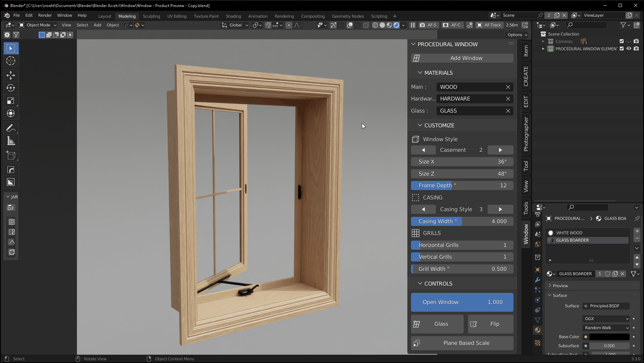Viewport: 644px width, 363px height.
Task: Switch to the Shading workspace tab
Action: (233, 16)
